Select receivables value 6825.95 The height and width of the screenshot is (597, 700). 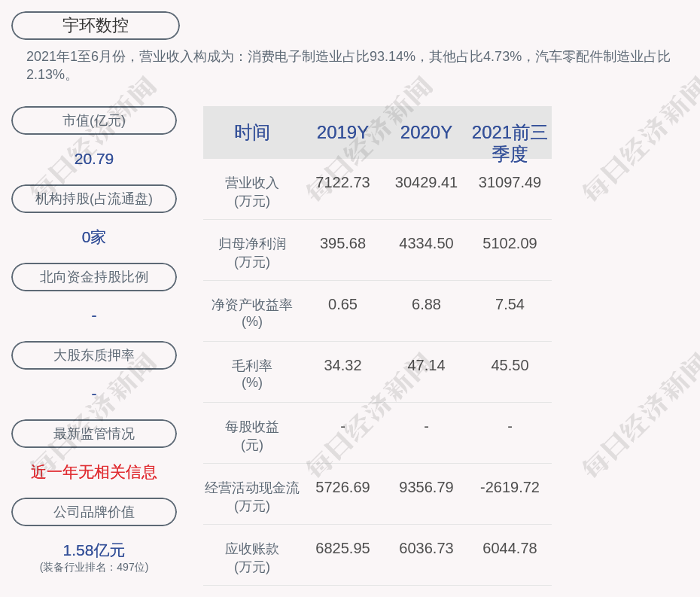pos(342,548)
